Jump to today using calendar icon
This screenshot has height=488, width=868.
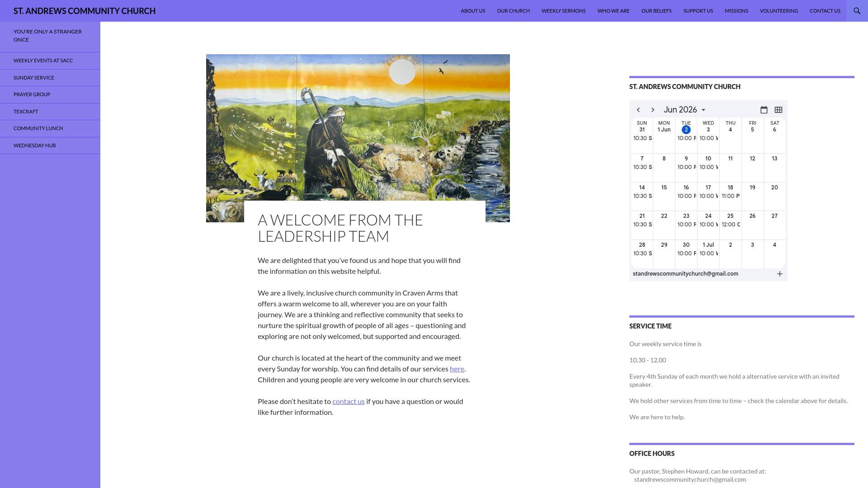[x=764, y=110]
